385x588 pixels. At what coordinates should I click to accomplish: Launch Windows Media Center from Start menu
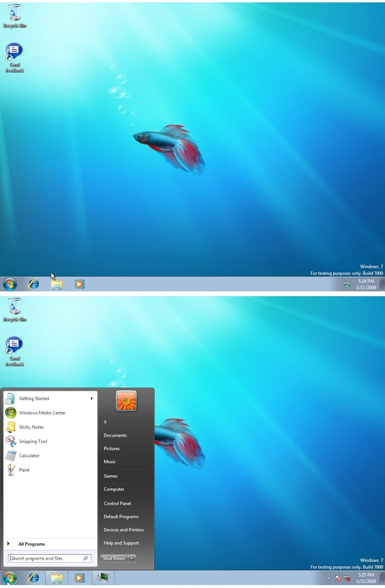point(50,413)
